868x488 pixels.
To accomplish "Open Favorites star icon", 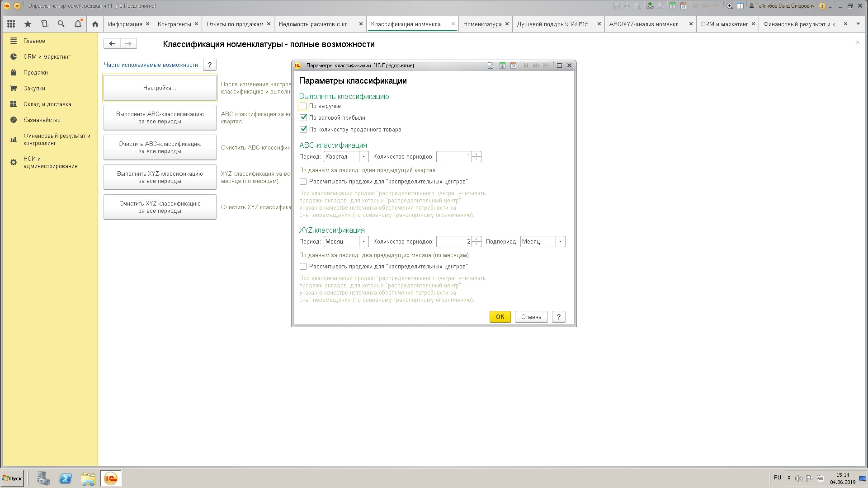I will point(28,24).
